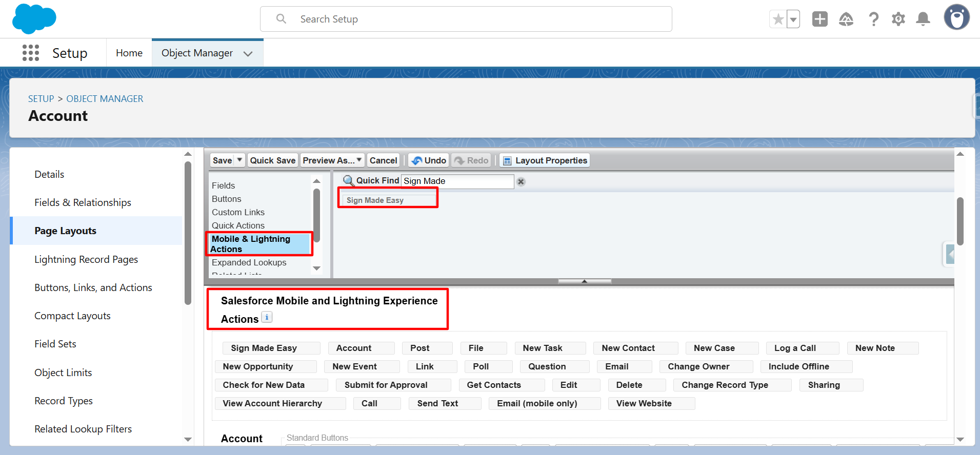Select Fields in the palette categories

[224, 185]
